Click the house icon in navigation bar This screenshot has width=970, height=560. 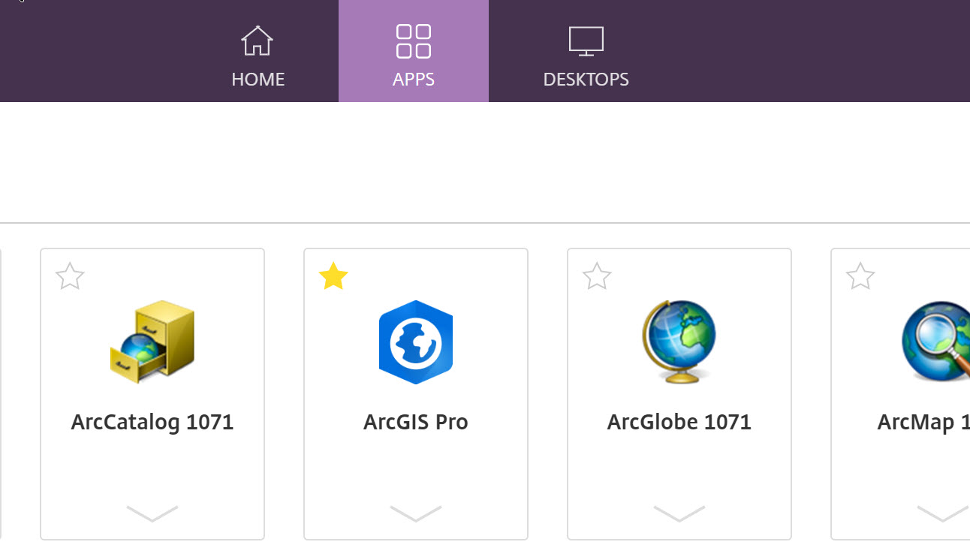257,41
